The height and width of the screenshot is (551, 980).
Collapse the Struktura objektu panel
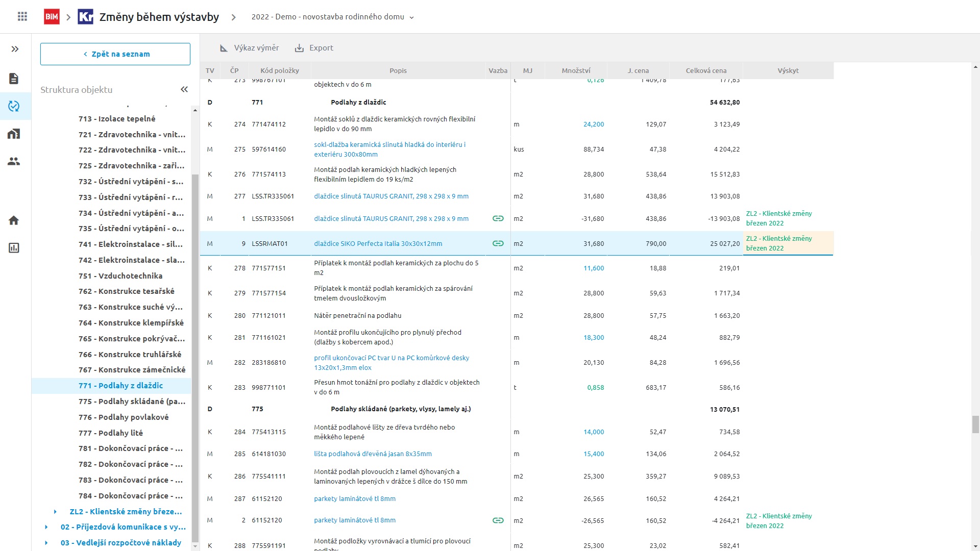184,90
